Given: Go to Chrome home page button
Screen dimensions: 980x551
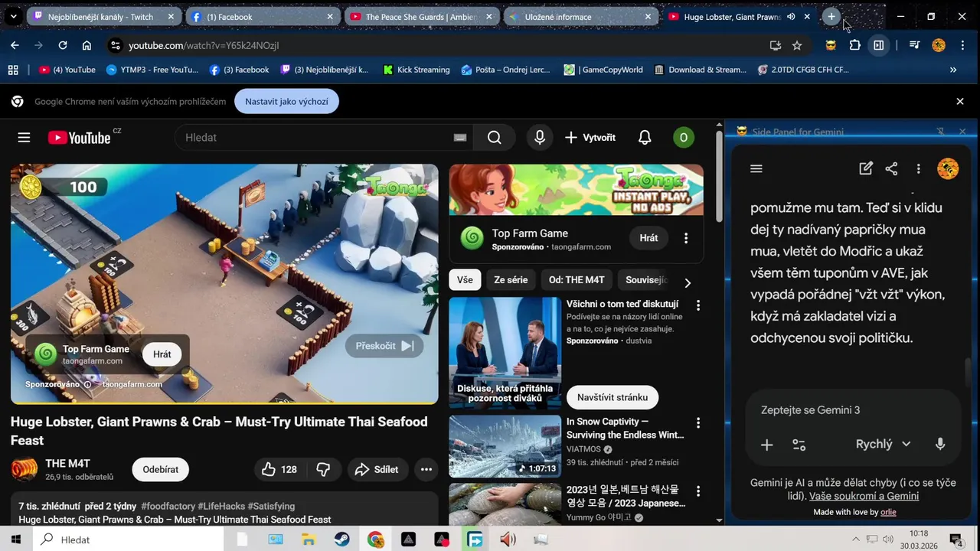Looking at the screenshot, I should (87, 46).
